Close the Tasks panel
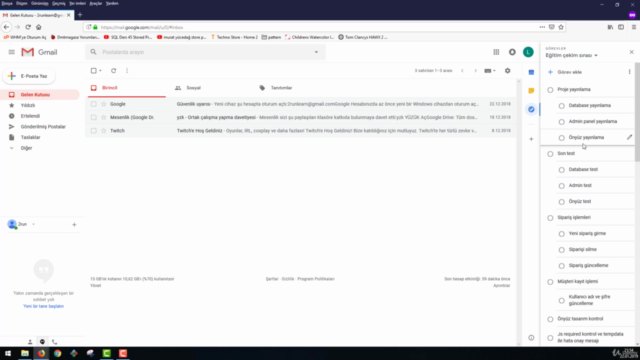The height and width of the screenshot is (360, 640). (x=631, y=52)
